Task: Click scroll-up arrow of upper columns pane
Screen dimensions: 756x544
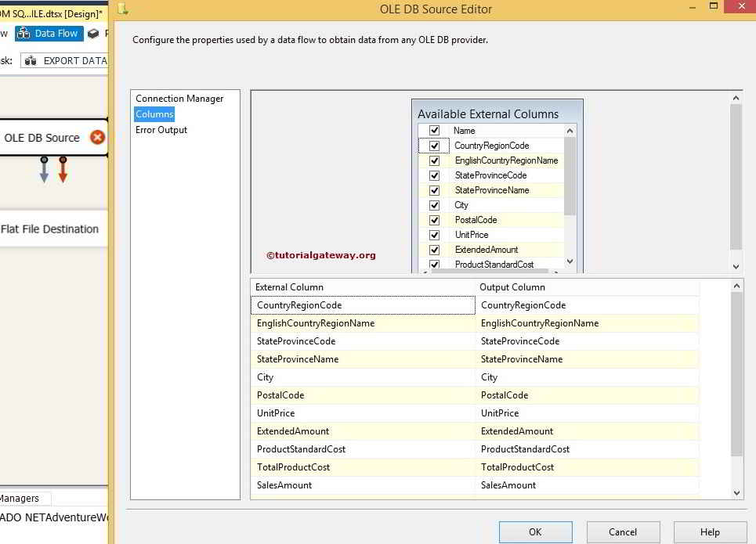Action: [x=736, y=98]
